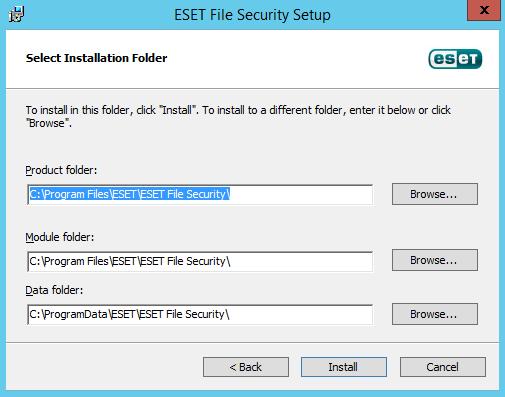Image resolution: width=505 pixels, height=397 pixels.
Task: Click the installer icon in the title bar
Action: pyautogui.click(x=16, y=14)
